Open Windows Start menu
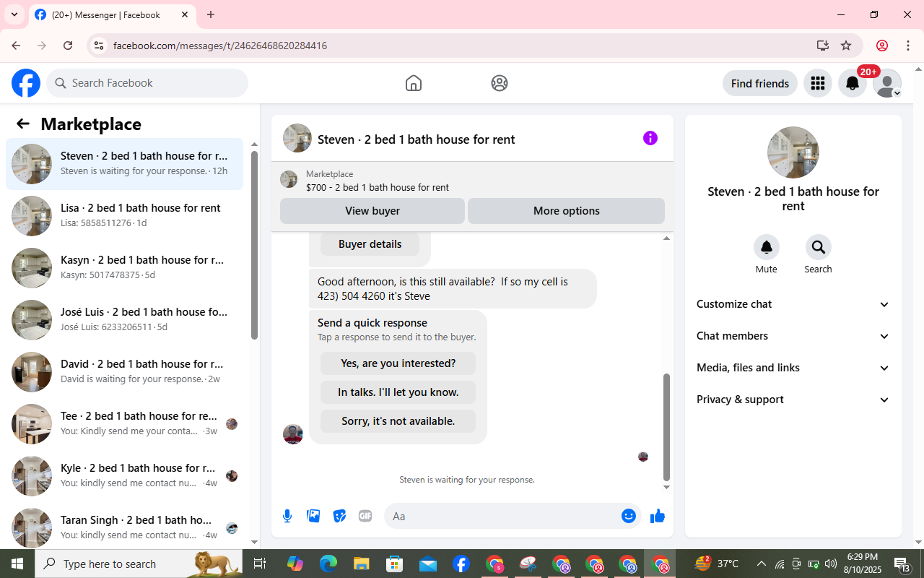The width and height of the screenshot is (924, 578). pyautogui.click(x=17, y=564)
